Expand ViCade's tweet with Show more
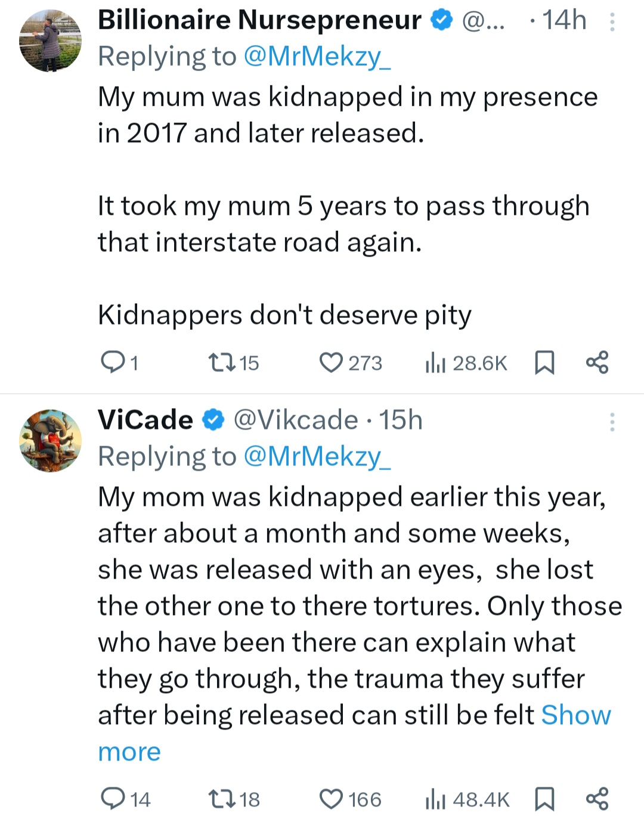 [x=575, y=715]
